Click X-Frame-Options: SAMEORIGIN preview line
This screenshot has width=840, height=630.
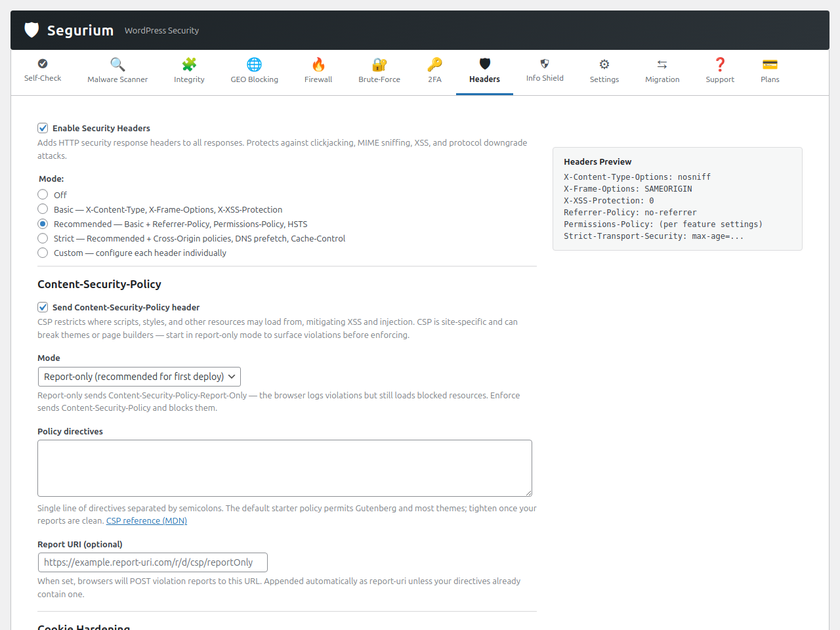click(x=628, y=189)
